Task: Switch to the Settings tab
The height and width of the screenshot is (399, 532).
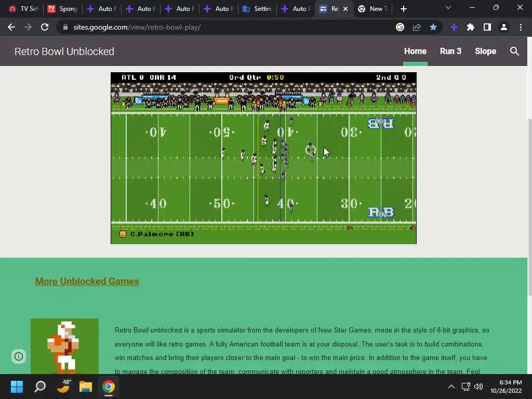Action: pos(258,9)
